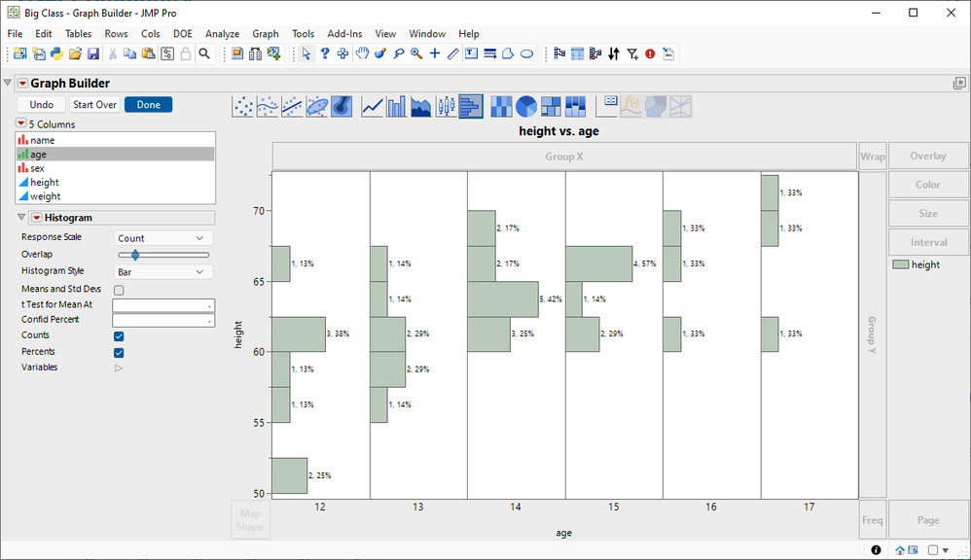Select the Histogram element icon
Screen dimensions: 971x560
[471, 106]
